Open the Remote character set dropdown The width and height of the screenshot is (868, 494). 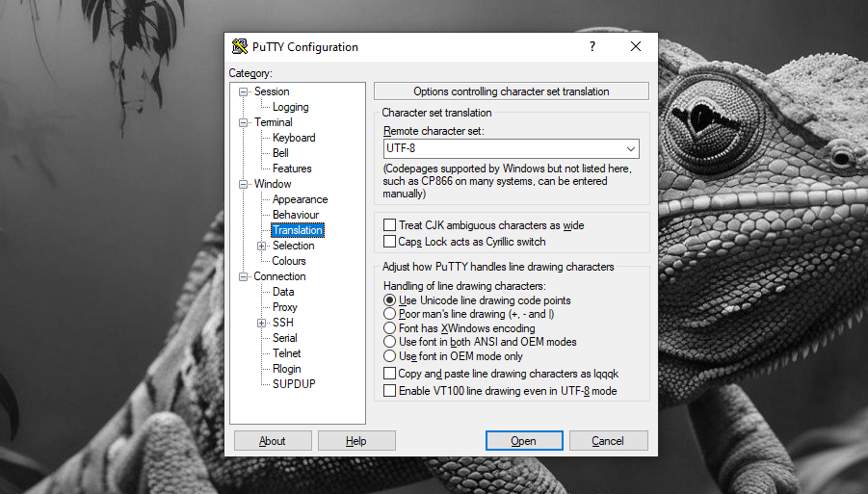click(630, 149)
